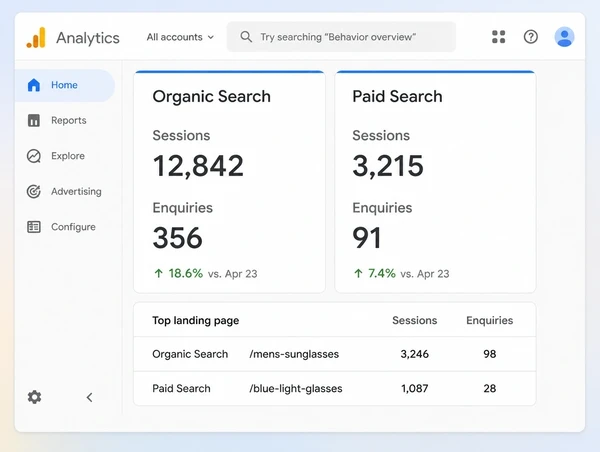
Task: Open the /blue-light-glasses landing page
Action: (296, 388)
